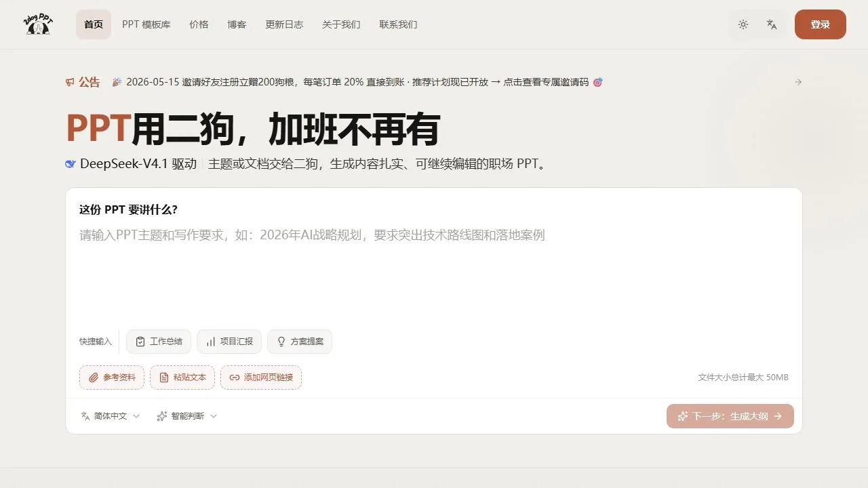Click the 粘贴文本 button

pyautogui.click(x=182, y=378)
